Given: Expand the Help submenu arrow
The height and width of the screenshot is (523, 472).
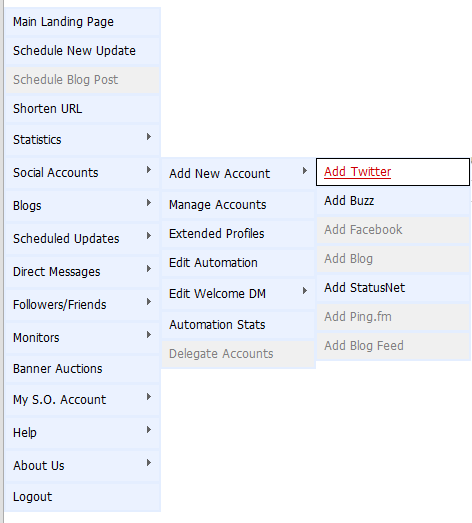Looking at the screenshot, I should (x=149, y=430).
